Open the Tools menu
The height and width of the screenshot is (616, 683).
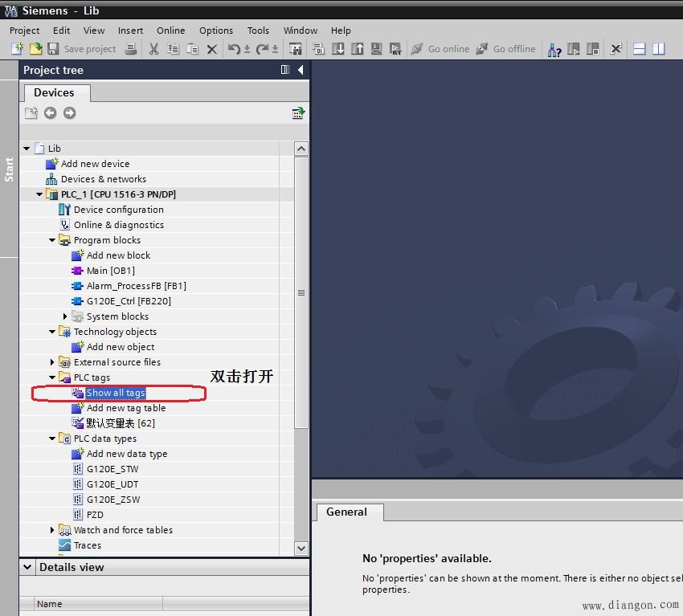258,31
